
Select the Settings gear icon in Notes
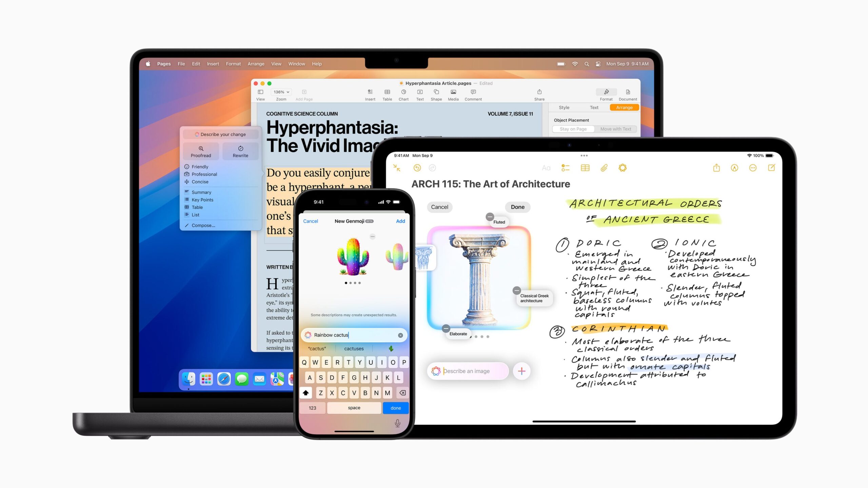point(623,168)
